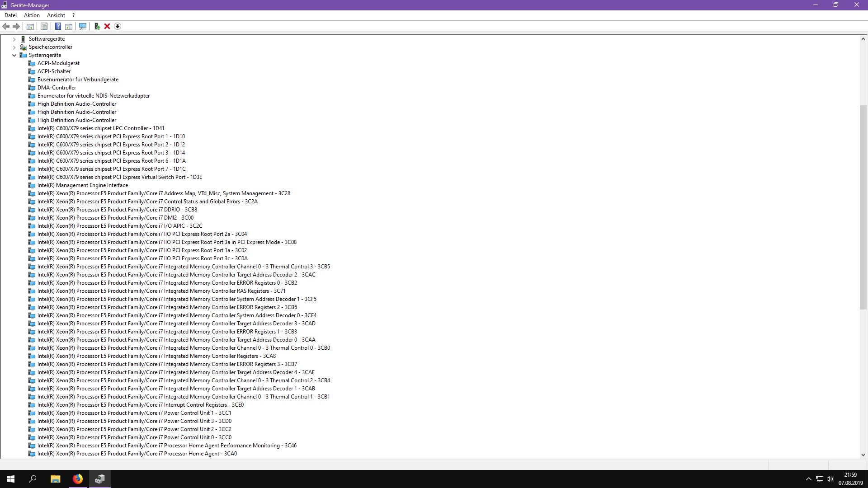Select Interrupt Control Registers - 3CE0

[x=141, y=405]
